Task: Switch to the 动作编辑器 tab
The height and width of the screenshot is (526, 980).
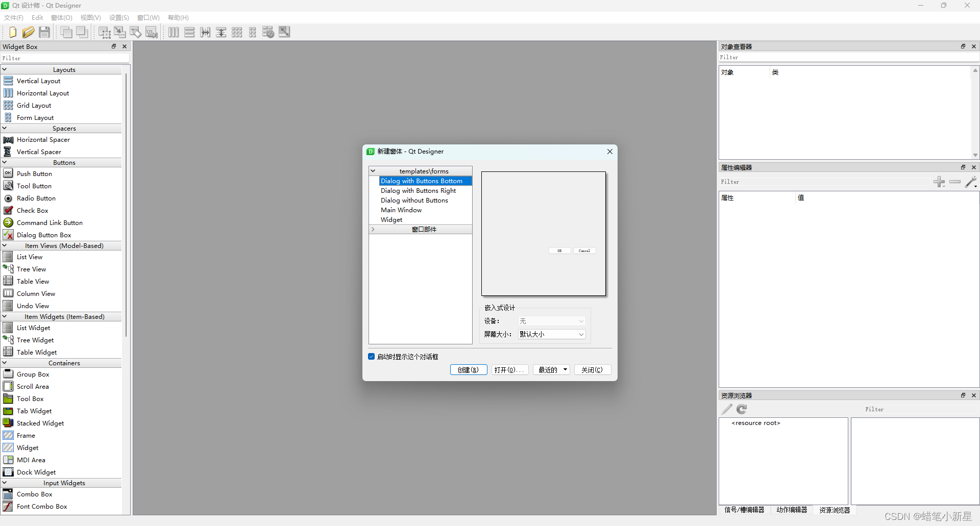Action: [x=792, y=510]
